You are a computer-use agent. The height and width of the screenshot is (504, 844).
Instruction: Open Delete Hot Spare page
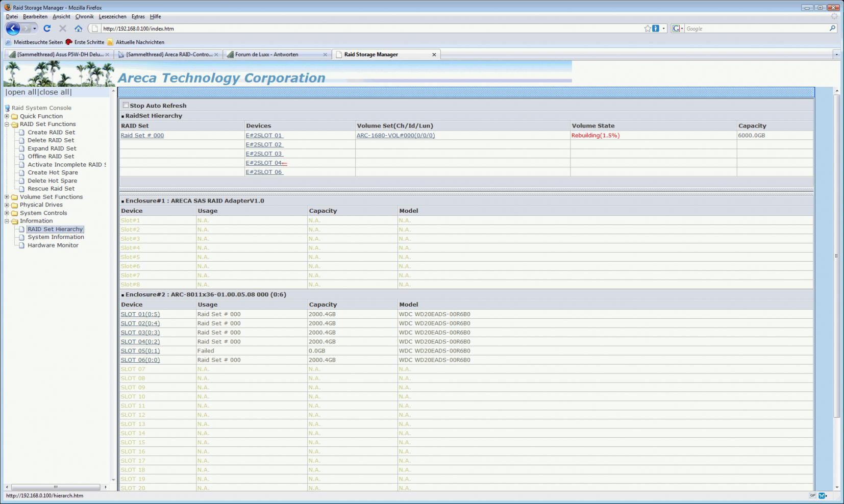tap(52, 181)
